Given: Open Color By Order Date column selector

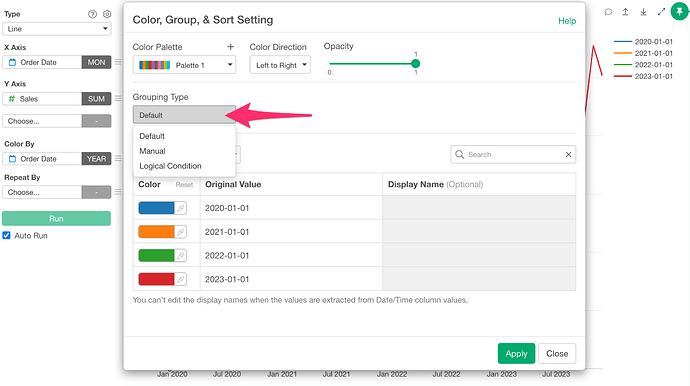Looking at the screenshot, I should click(x=42, y=158).
